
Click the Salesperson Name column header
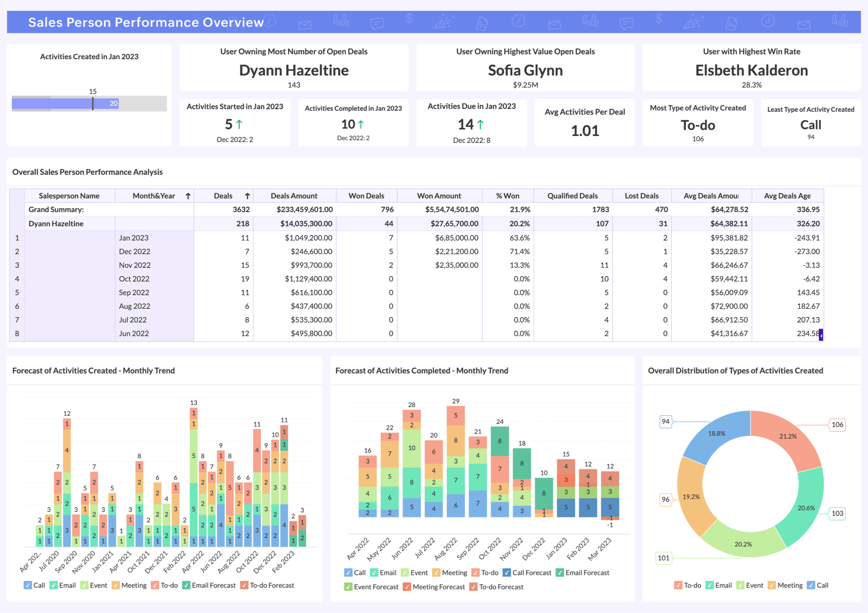tap(69, 196)
